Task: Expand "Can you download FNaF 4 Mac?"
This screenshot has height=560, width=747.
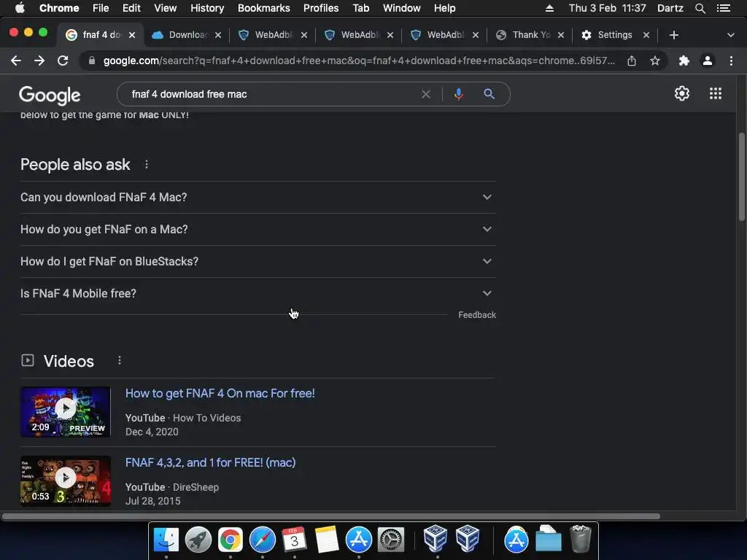Action: coord(258,197)
